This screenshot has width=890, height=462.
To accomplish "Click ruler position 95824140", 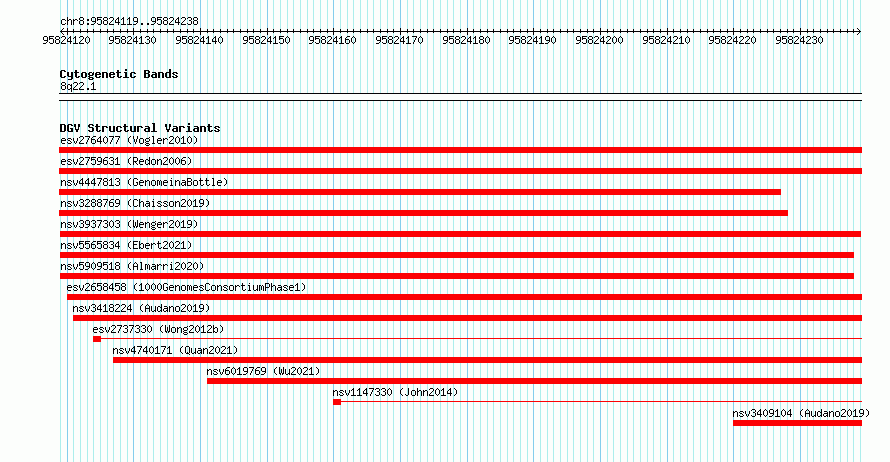I will 199,40.
